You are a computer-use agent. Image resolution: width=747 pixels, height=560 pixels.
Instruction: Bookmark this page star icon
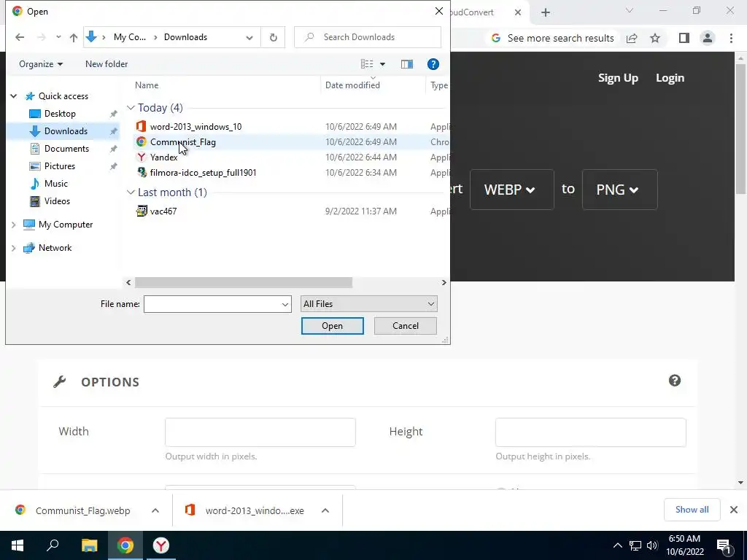[655, 38]
